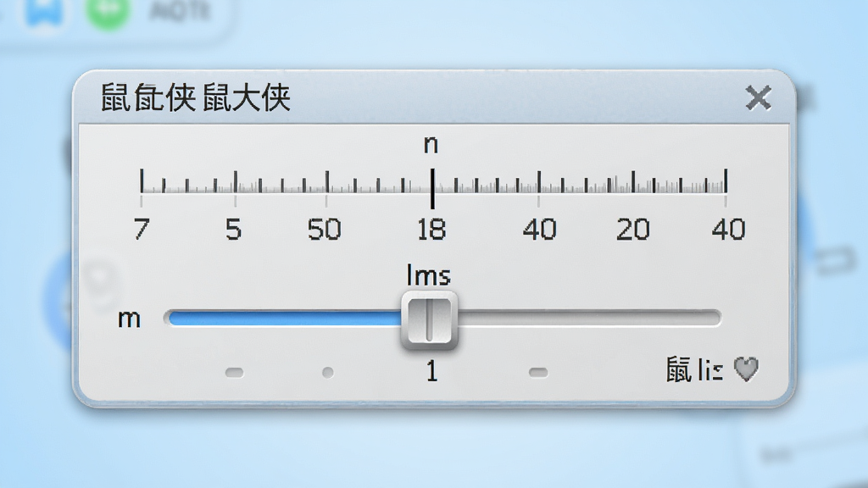
Task: Click the dash indicator right of the 1
Action: (x=538, y=373)
